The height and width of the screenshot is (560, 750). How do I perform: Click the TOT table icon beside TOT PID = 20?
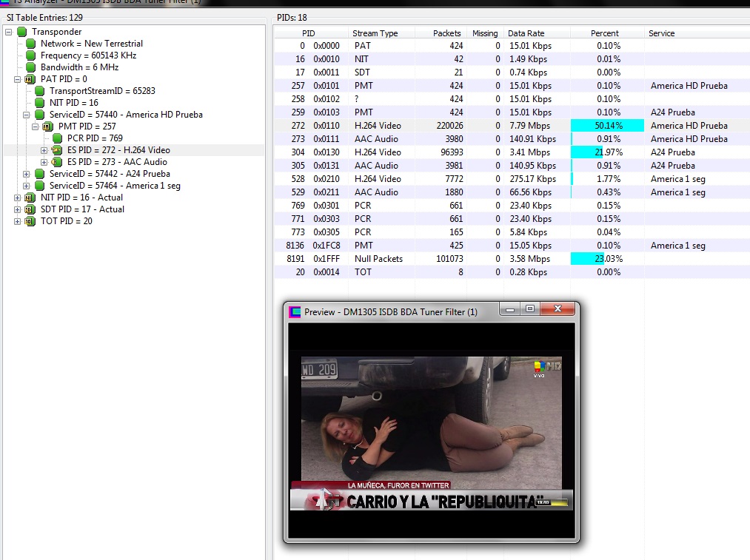coord(30,221)
